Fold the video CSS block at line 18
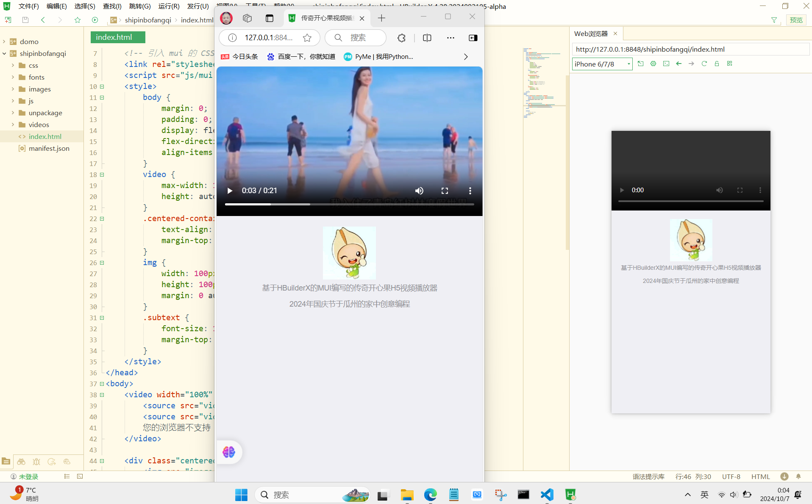 click(x=102, y=174)
